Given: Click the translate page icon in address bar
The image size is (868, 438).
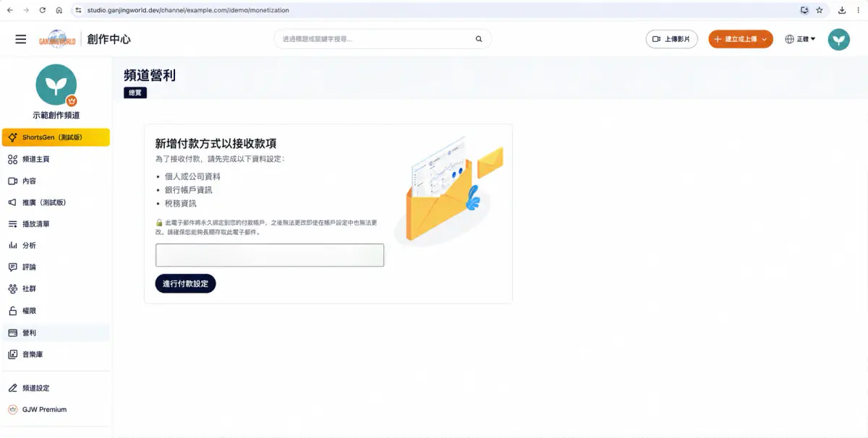Looking at the screenshot, I should click(804, 10).
